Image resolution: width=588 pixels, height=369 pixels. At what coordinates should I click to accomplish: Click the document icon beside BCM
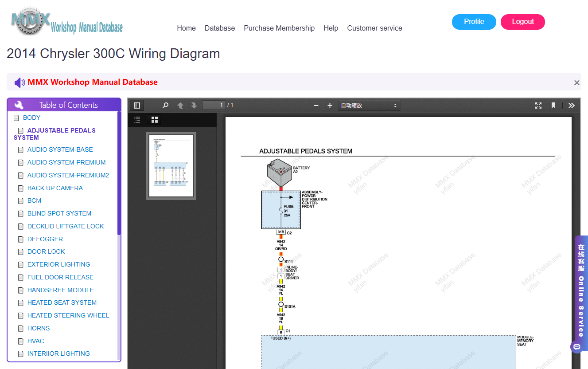[x=20, y=201]
